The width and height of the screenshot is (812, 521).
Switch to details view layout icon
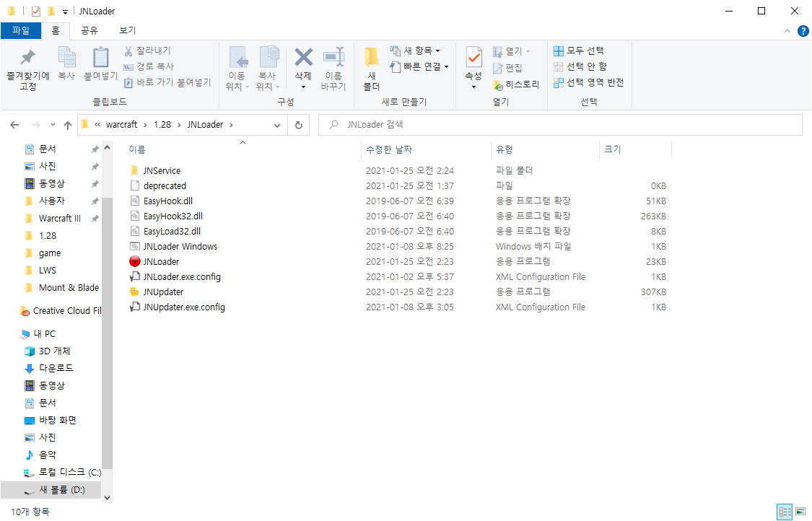click(785, 512)
